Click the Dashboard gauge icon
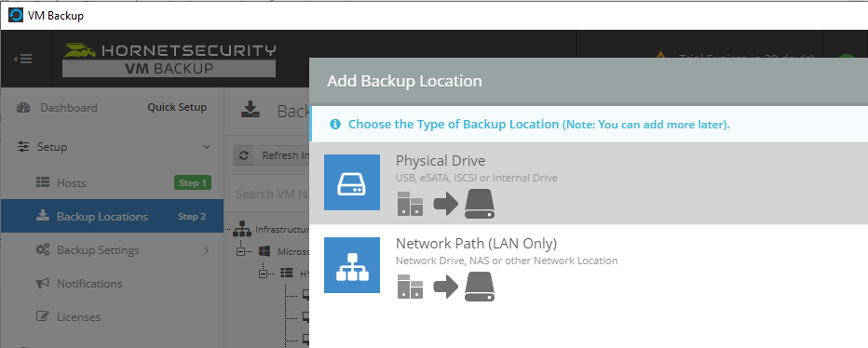 coord(24,107)
